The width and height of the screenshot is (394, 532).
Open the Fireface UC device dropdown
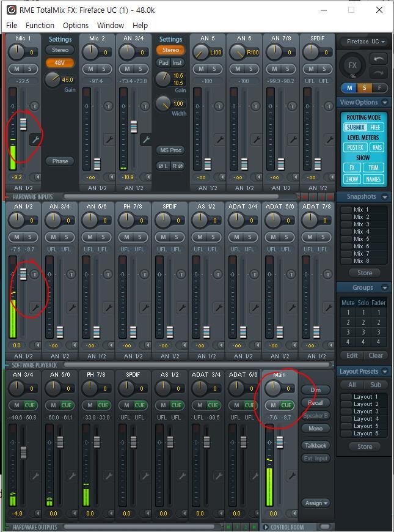coord(366,42)
